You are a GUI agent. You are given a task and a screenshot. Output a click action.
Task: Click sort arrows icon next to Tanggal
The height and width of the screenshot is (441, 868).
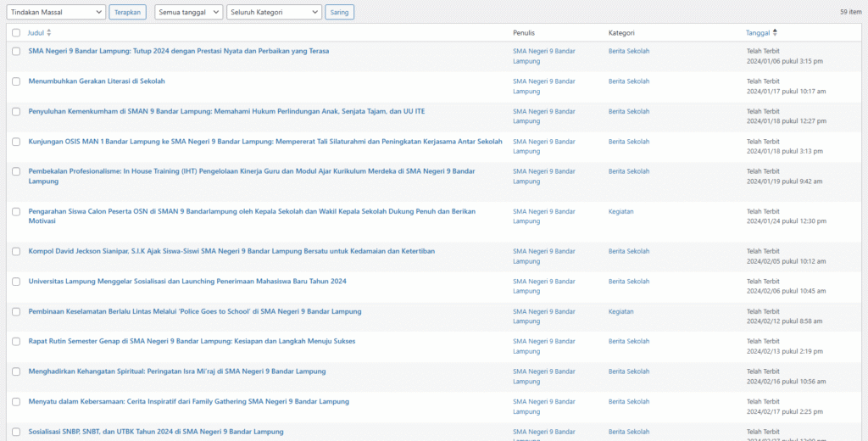point(775,33)
